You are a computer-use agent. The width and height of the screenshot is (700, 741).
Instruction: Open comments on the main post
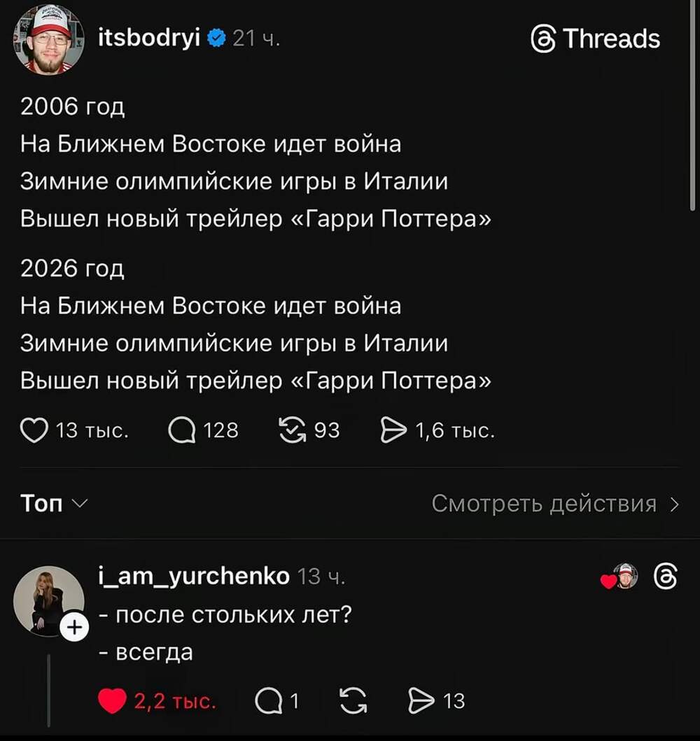[182, 430]
